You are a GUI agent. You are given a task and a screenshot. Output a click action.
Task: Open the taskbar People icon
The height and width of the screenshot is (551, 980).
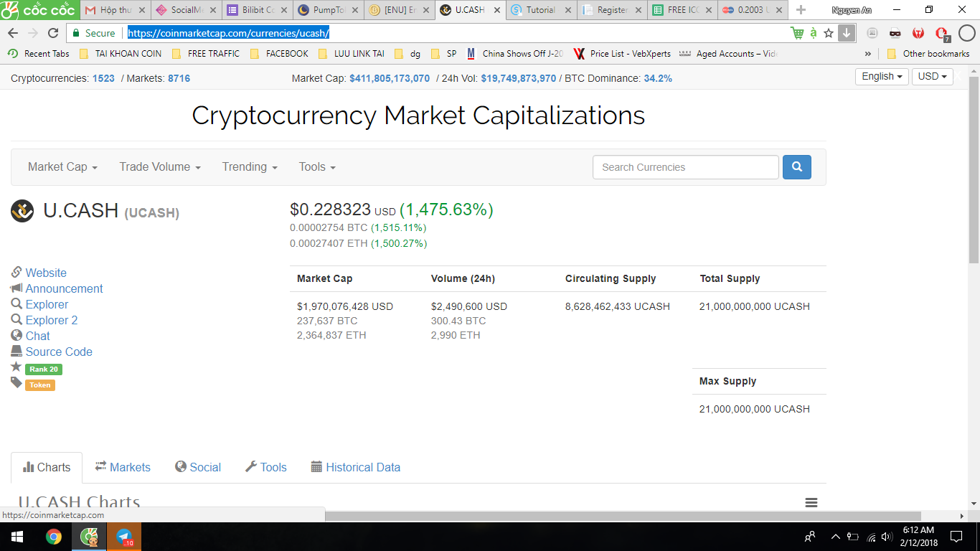pos(810,537)
